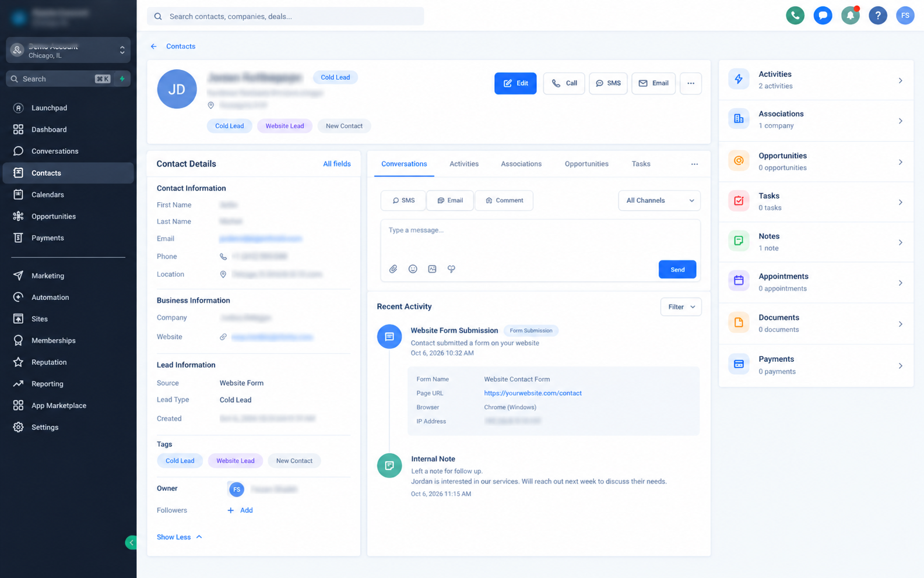Open Automation in the left sidebar

click(68, 298)
